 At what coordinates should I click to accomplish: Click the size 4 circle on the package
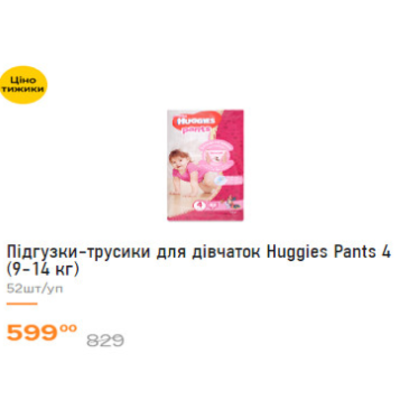(x=200, y=206)
